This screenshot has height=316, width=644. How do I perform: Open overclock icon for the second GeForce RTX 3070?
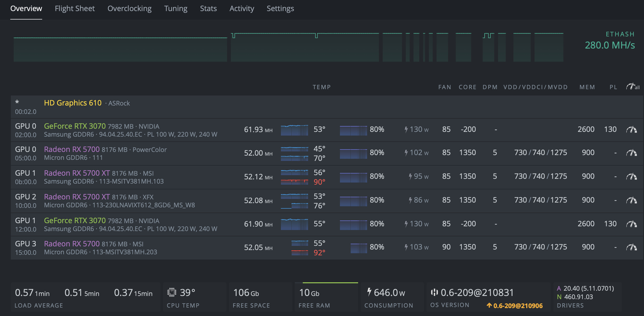point(631,224)
